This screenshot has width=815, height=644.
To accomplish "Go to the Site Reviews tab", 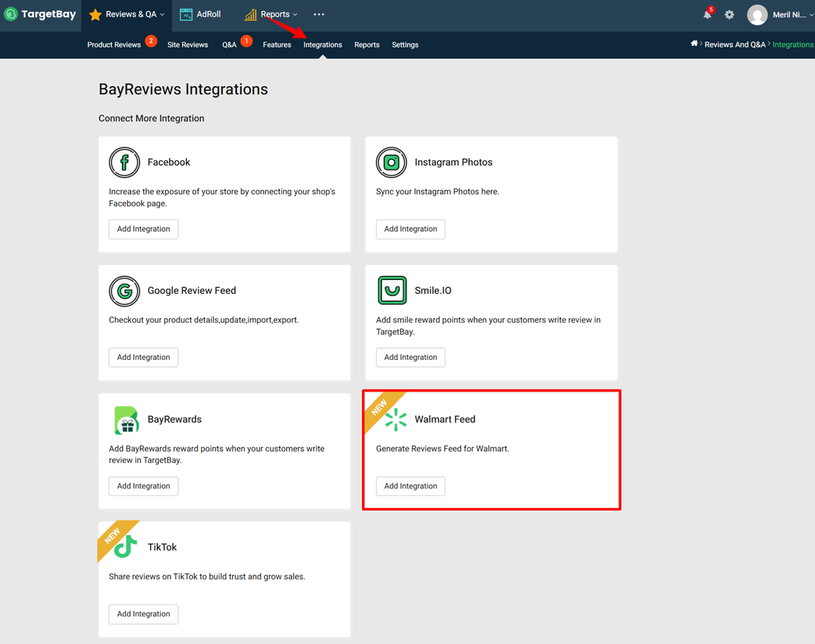I will point(188,45).
